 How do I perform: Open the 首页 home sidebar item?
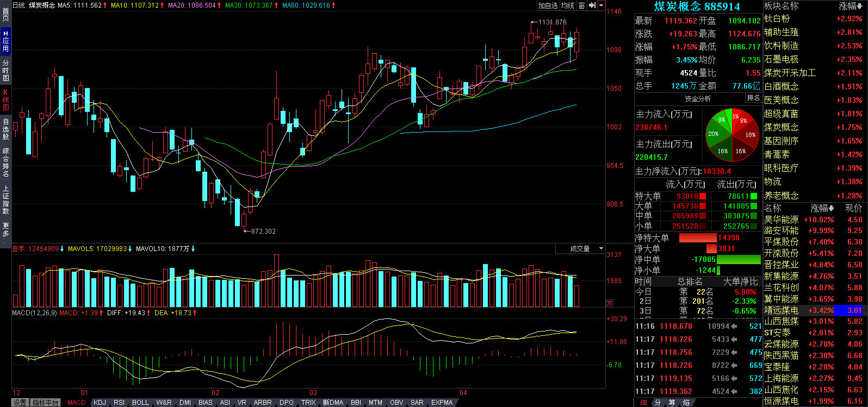(5, 14)
